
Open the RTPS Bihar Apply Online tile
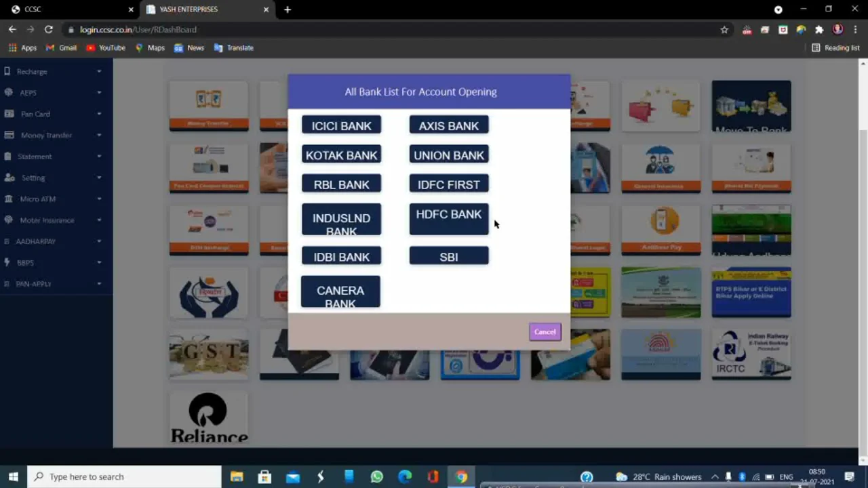click(x=751, y=292)
